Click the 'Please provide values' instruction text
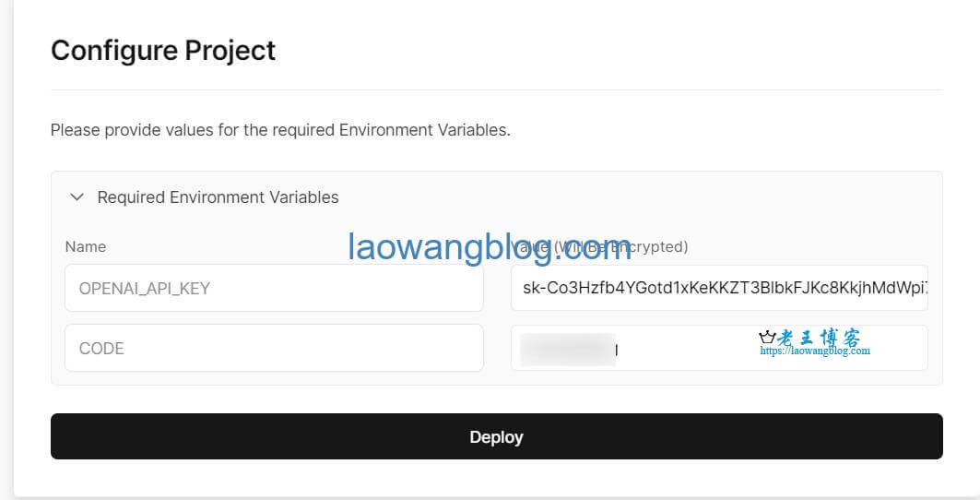Screen dimensions: 980x500 click(280, 130)
